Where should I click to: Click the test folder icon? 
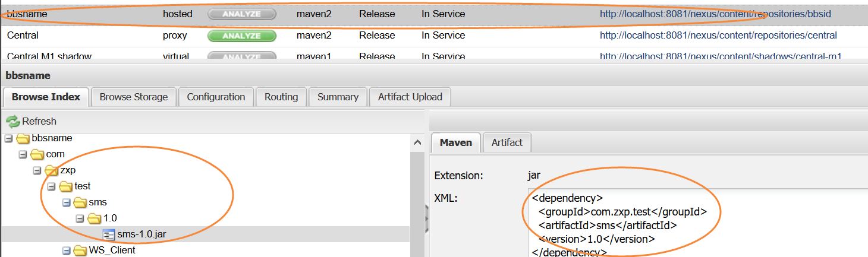(x=66, y=186)
